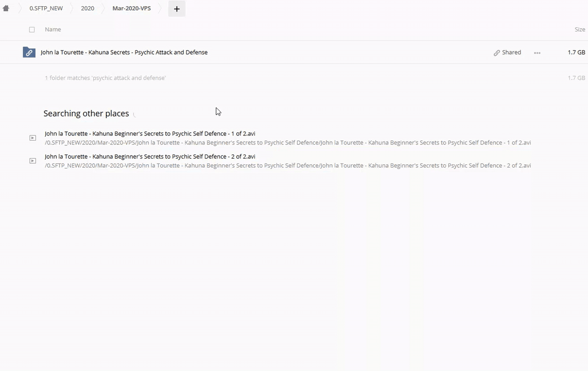
Task: Click the video icon for 1 of 2.avi
Action: (32, 138)
